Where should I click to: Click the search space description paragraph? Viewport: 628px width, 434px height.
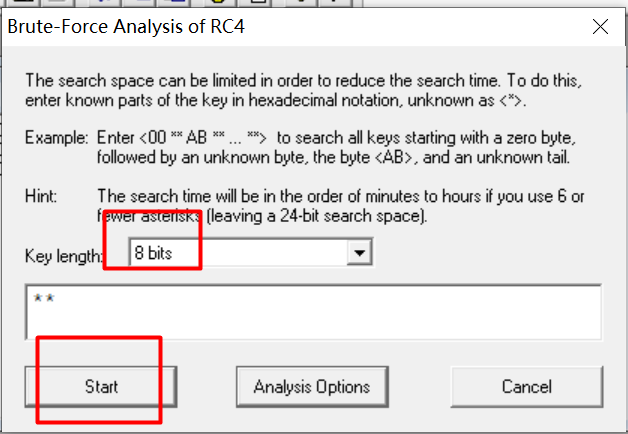pyautogui.click(x=304, y=90)
